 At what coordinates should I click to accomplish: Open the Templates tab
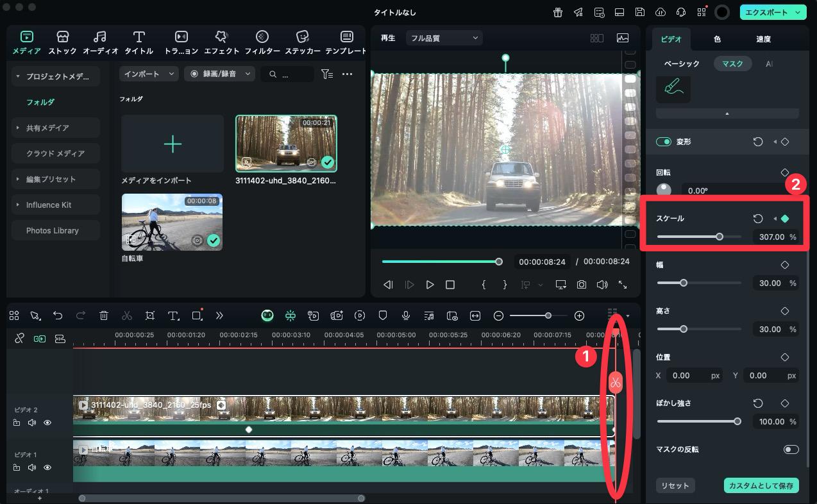[346, 42]
